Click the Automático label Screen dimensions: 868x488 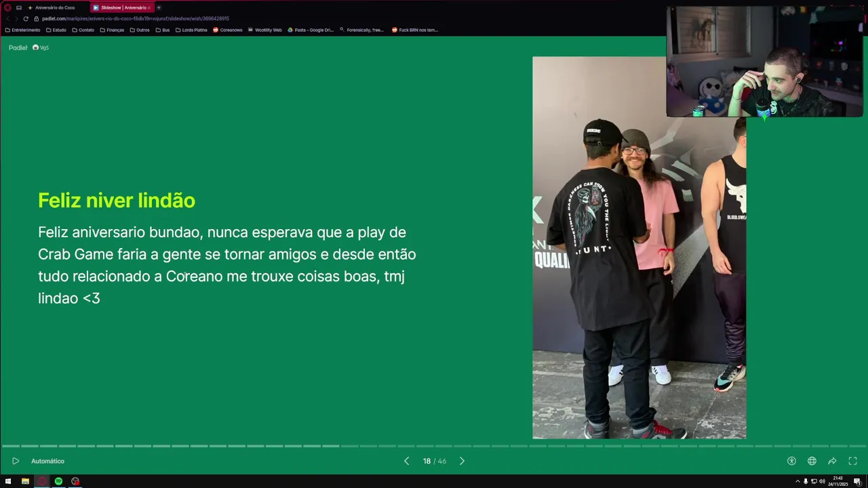tap(47, 461)
